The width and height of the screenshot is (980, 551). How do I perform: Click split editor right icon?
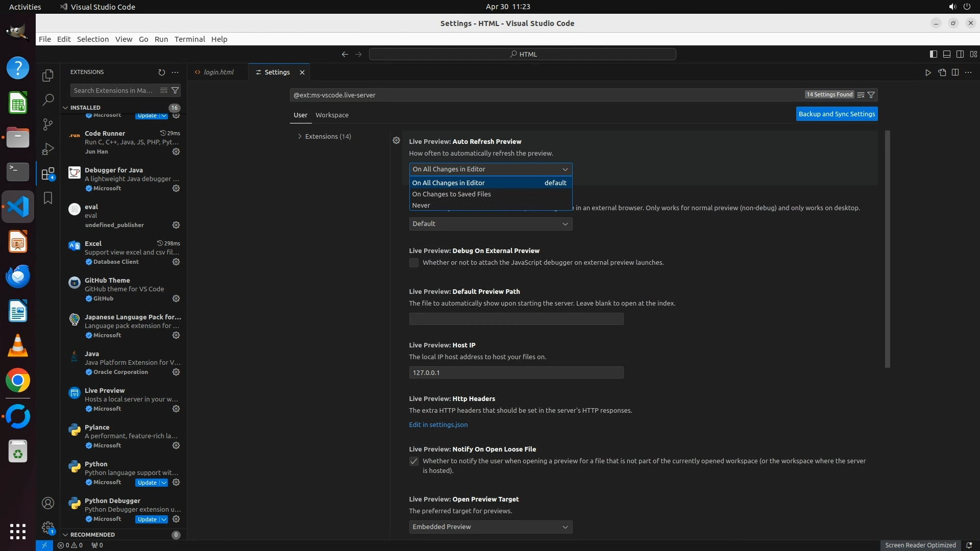coord(955,72)
